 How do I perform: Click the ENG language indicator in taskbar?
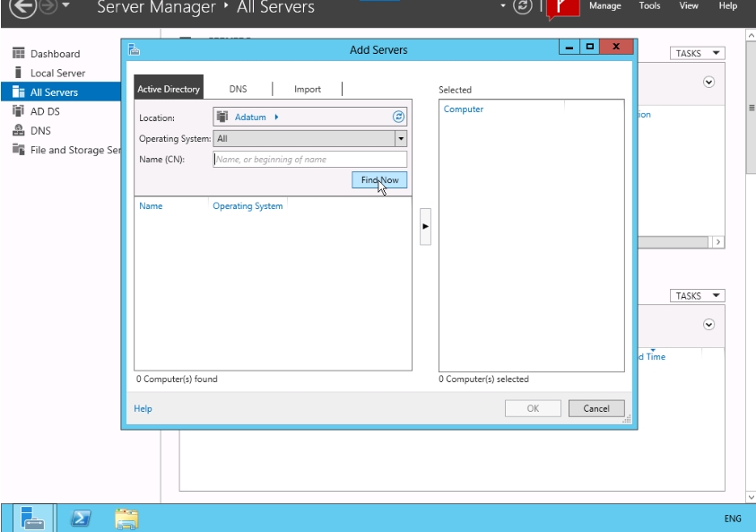pyautogui.click(x=733, y=519)
